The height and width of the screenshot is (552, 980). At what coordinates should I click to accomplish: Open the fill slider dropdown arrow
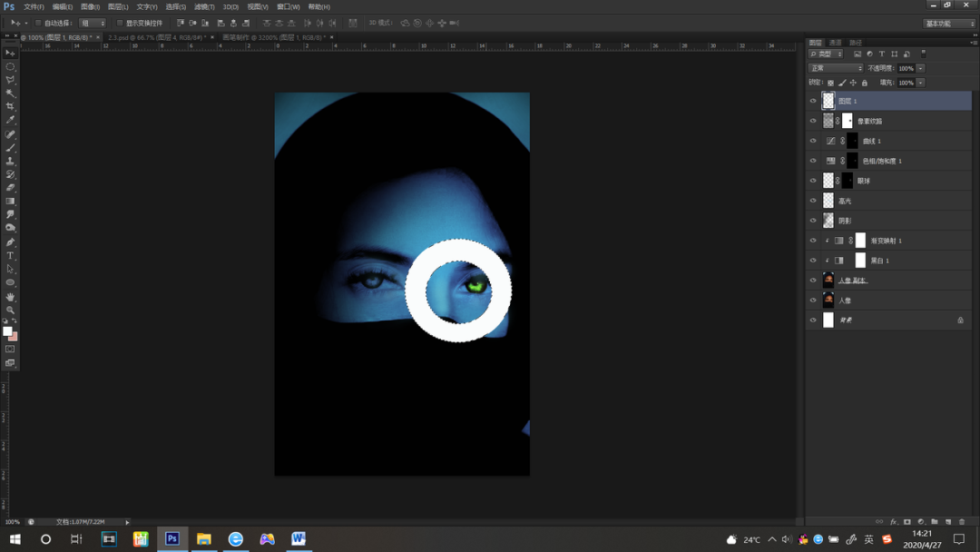click(921, 83)
